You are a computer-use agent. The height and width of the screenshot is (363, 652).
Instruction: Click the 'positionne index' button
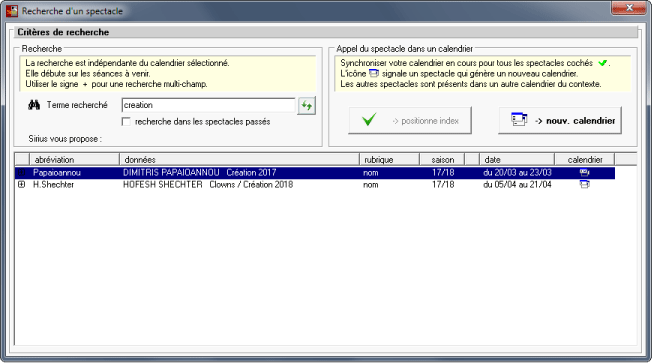point(410,121)
